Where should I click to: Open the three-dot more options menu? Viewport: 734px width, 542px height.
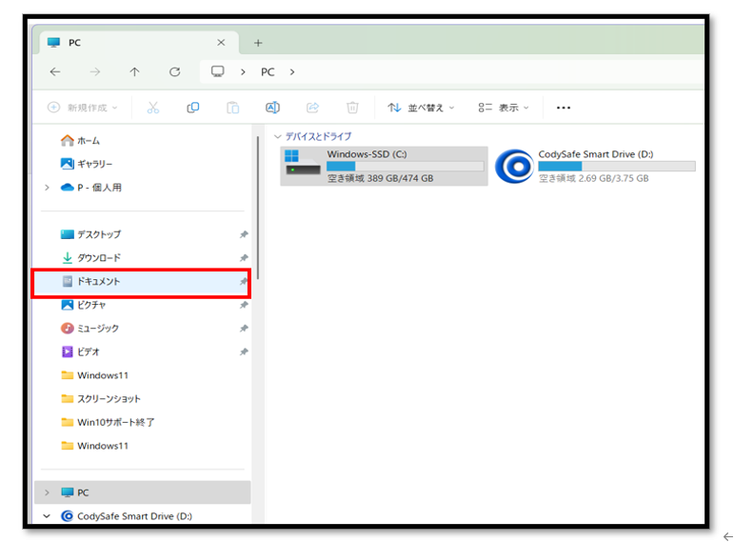coord(564,108)
